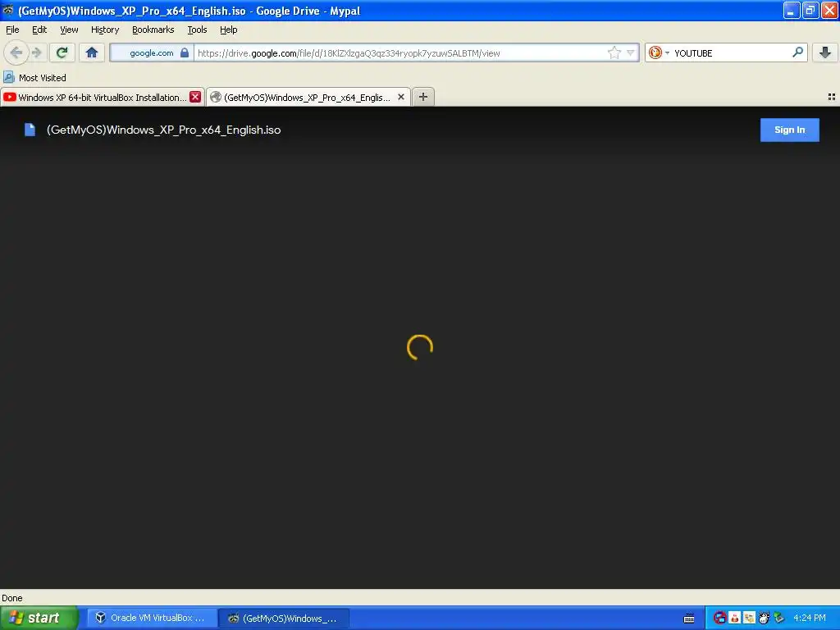The height and width of the screenshot is (630, 840).
Task: Select the GetMyOS Windows_XP_Pro_x64 tab
Action: point(308,97)
